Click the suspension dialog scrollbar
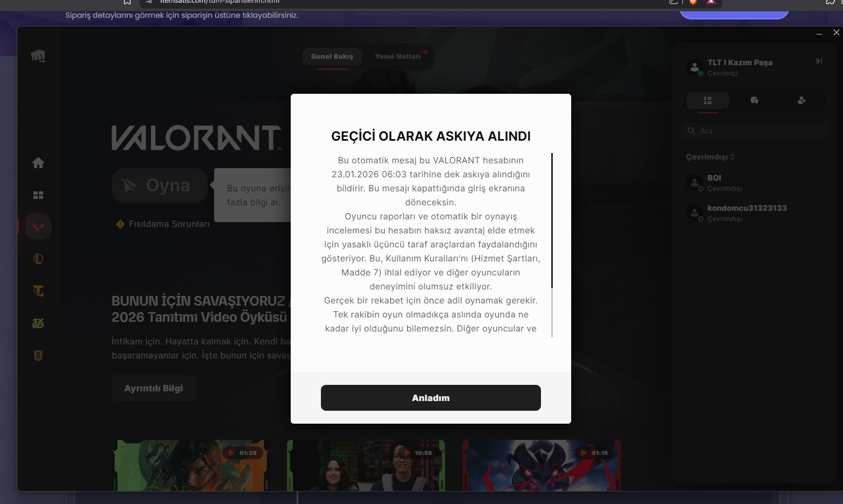Image resolution: width=843 pixels, height=504 pixels. pos(552,220)
